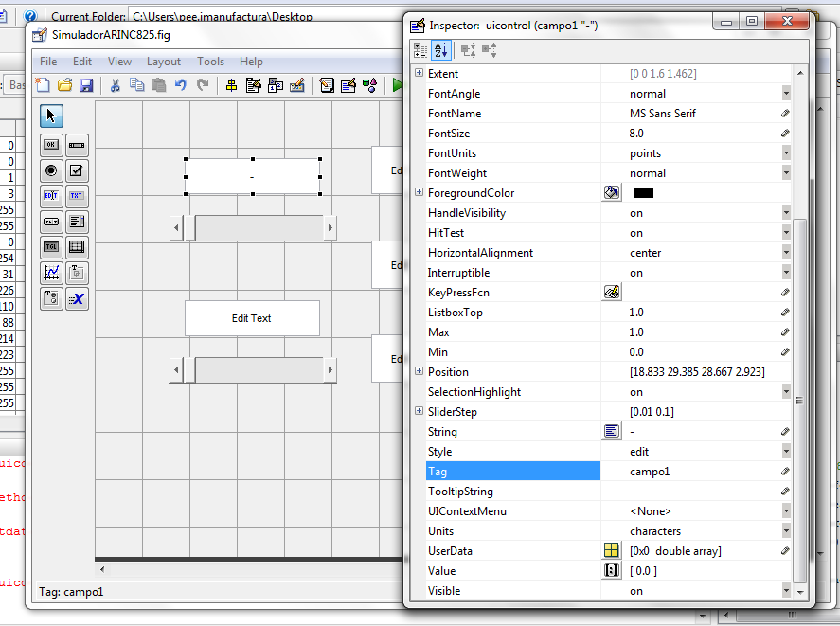Open the String multi-line editor icon
The height and width of the screenshot is (626, 840).
(x=612, y=432)
